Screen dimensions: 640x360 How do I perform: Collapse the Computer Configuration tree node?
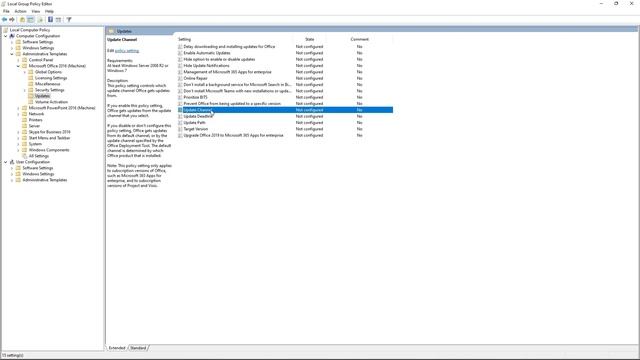click(6, 36)
